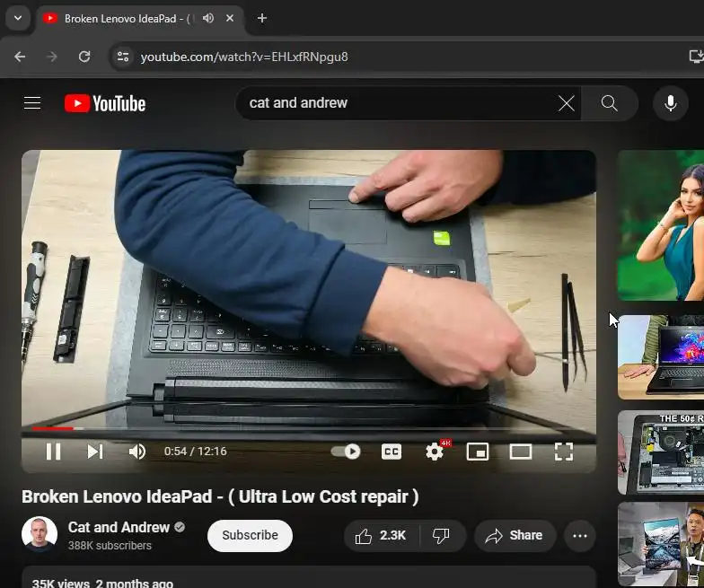Share this video
The width and height of the screenshot is (704, 588).
click(x=515, y=535)
